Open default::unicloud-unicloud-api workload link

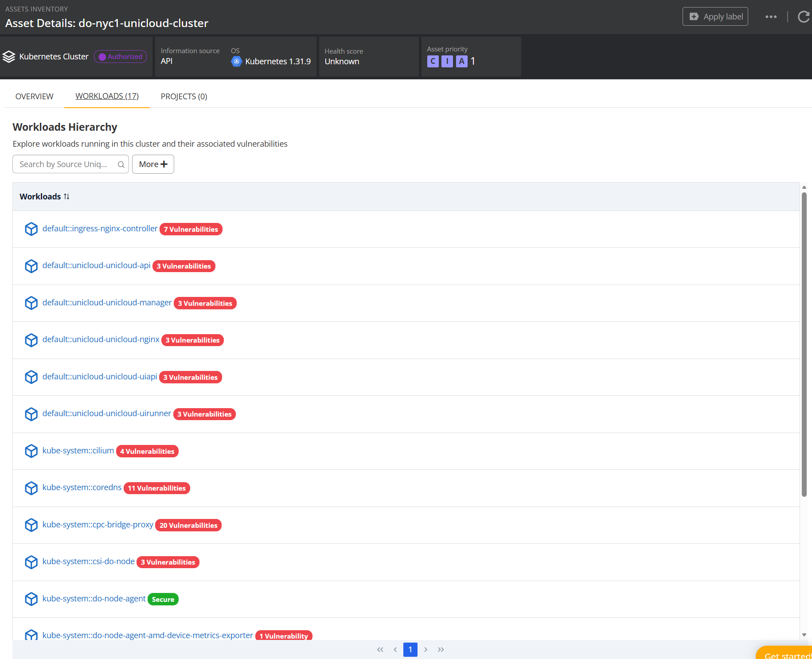click(x=96, y=265)
